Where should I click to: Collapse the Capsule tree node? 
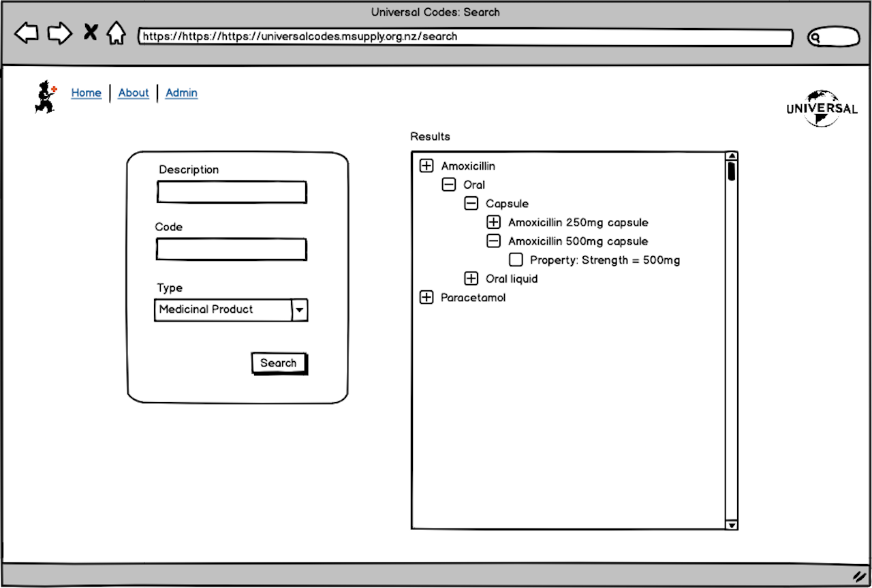pos(471,203)
